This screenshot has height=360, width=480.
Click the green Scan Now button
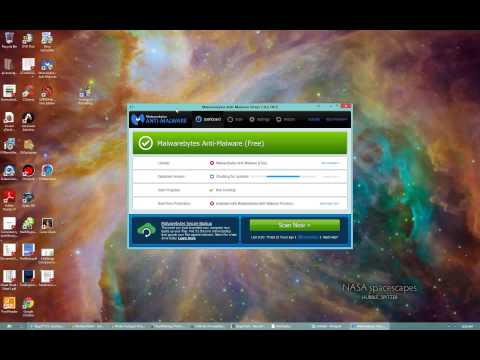coord(295,225)
